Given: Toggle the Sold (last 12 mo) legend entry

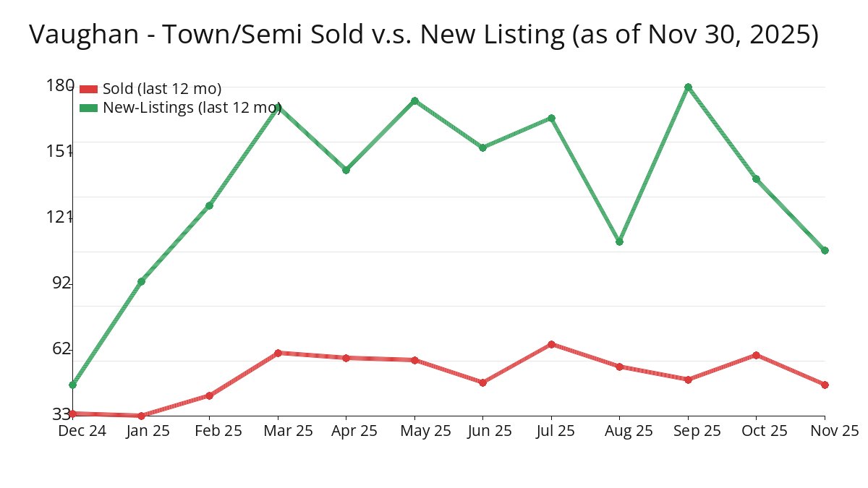Looking at the screenshot, I should point(161,89).
